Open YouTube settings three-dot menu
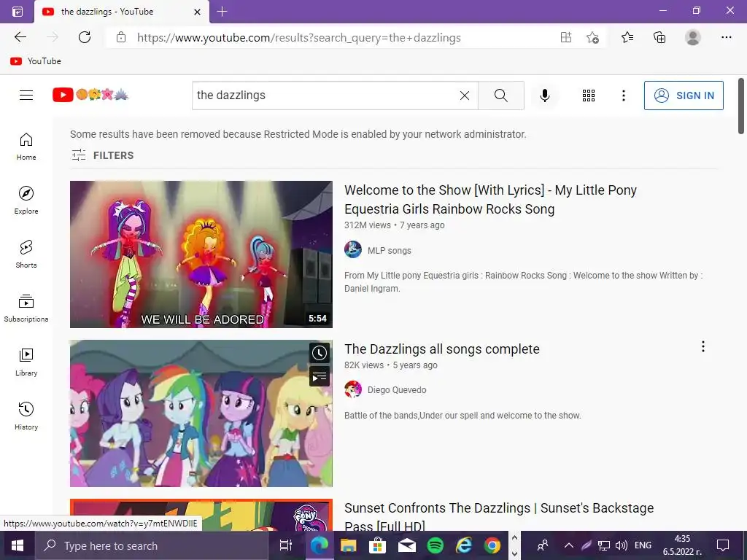 623,96
